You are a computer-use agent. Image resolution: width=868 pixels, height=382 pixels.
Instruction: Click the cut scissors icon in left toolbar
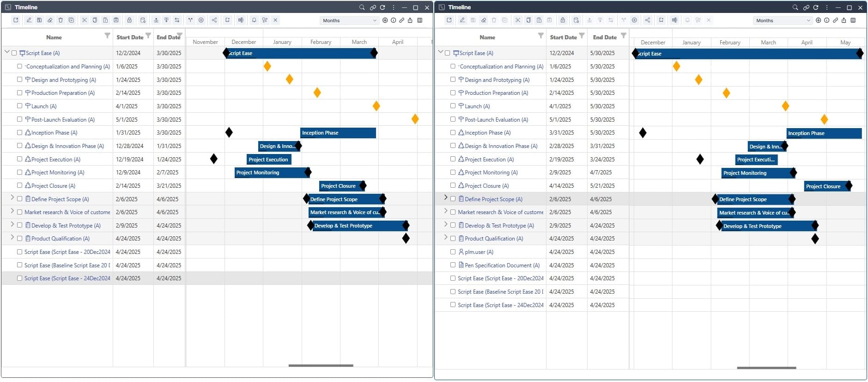pyautogui.click(x=84, y=20)
